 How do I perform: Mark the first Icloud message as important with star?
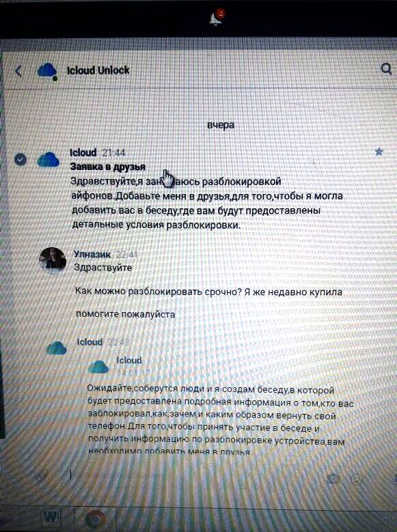tap(379, 152)
